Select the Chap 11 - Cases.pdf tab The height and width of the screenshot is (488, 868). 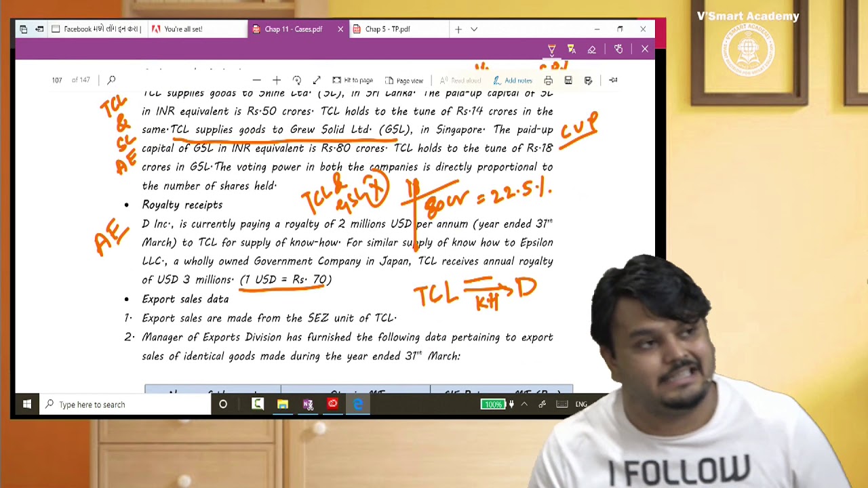point(293,29)
